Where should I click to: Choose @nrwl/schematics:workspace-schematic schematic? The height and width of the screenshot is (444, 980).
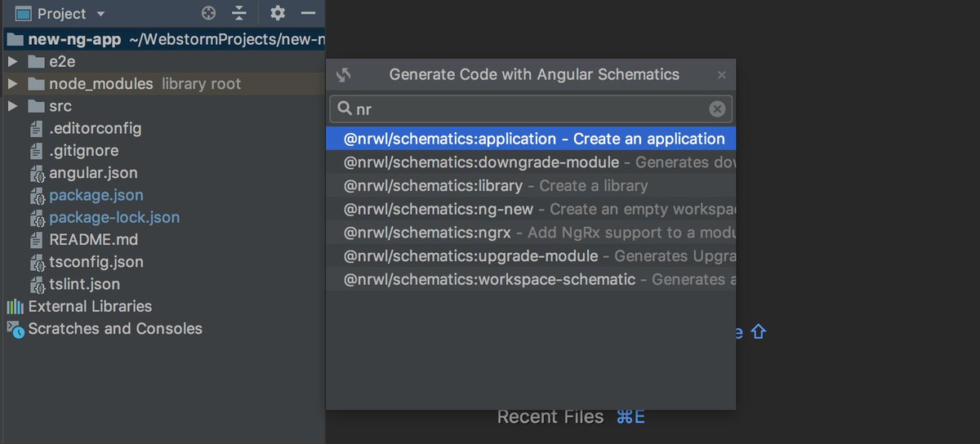531,279
